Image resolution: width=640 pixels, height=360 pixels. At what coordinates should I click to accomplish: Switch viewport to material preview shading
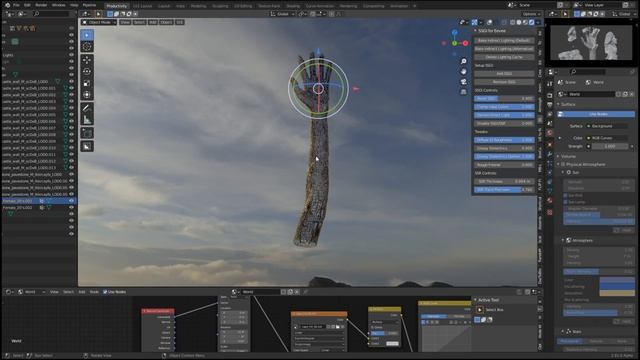pyautogui.click(x=525, y=22)
